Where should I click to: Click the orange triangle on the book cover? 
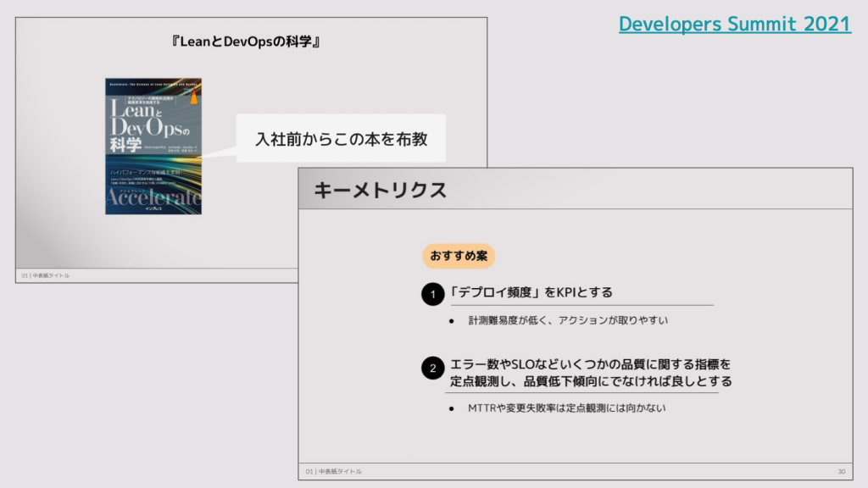[x=194, y=97]
